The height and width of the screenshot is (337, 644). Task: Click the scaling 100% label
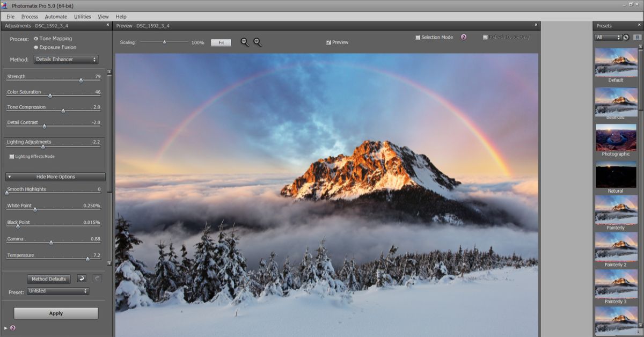point(197,42)
